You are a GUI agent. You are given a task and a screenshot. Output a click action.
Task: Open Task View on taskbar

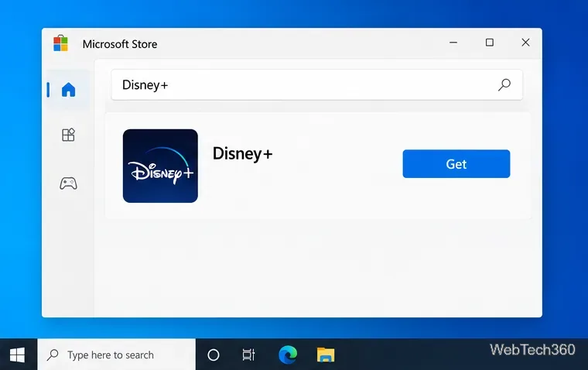(x=248, y=355)
